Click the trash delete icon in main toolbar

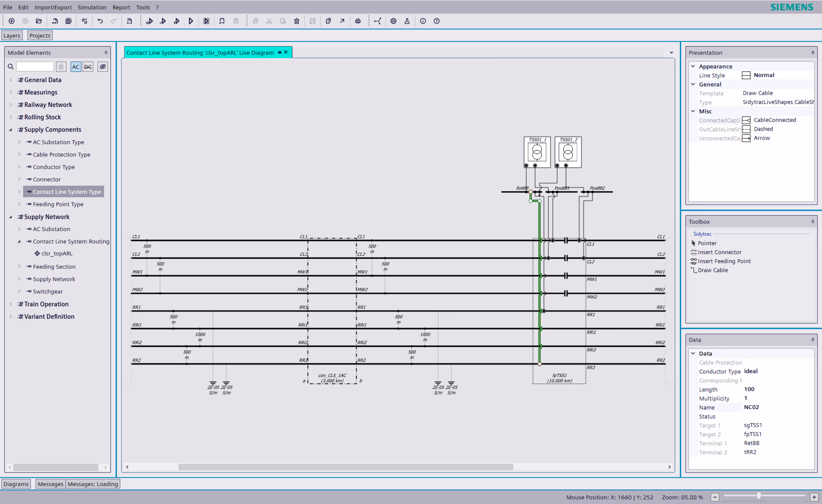[296, 21]
